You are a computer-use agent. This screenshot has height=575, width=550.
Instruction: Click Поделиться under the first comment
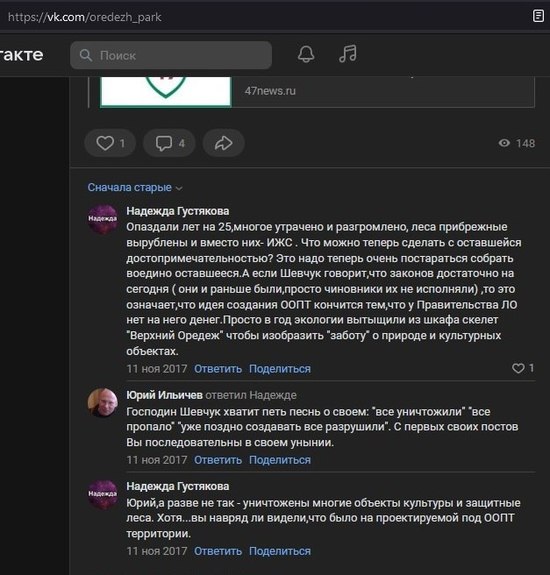(280, 369)
